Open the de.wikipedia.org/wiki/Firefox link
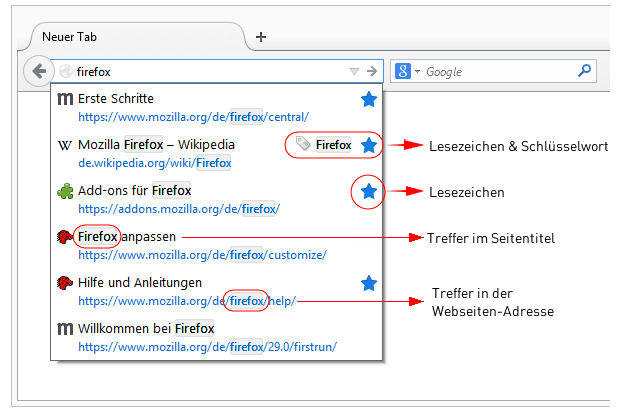This screenshot has width=630, height=412. point(154,162)
